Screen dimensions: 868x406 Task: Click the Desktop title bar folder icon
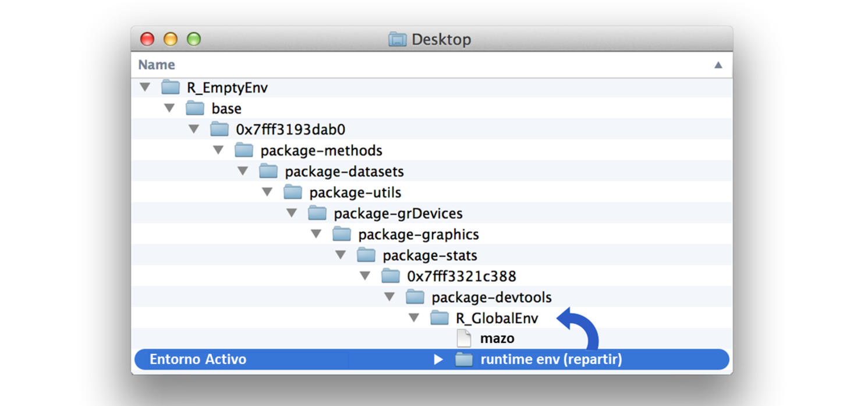coord(397,40)
